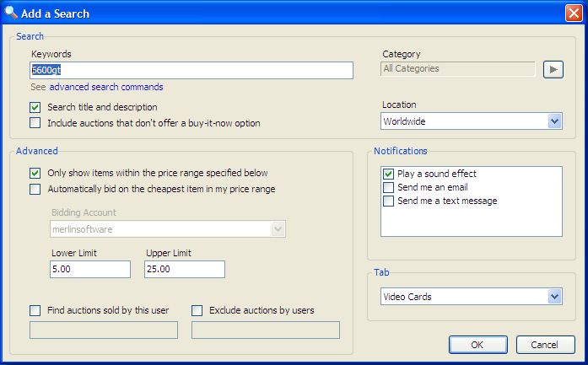Open the Location dropdown showing Worldwide
Screen dimensions: 588x365
554,121
